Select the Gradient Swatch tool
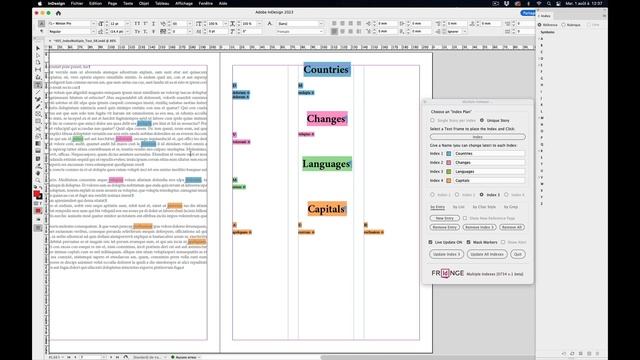 tap(38, 143)
